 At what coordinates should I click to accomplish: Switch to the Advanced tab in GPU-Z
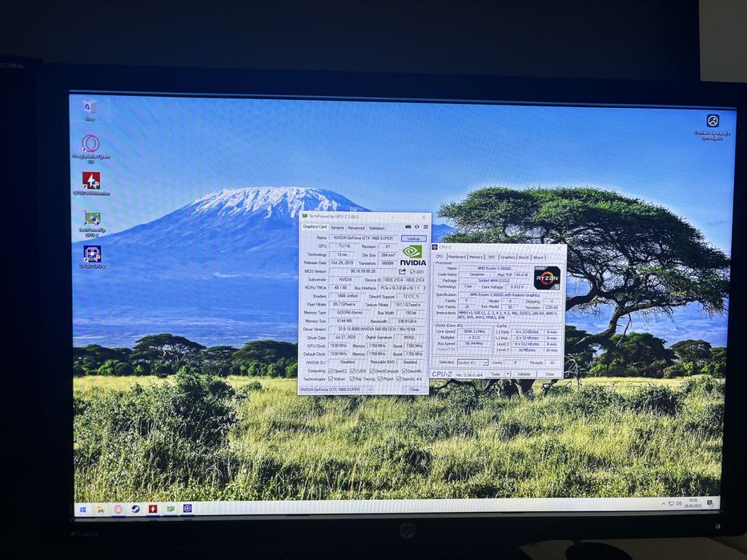tap(355, 228)
